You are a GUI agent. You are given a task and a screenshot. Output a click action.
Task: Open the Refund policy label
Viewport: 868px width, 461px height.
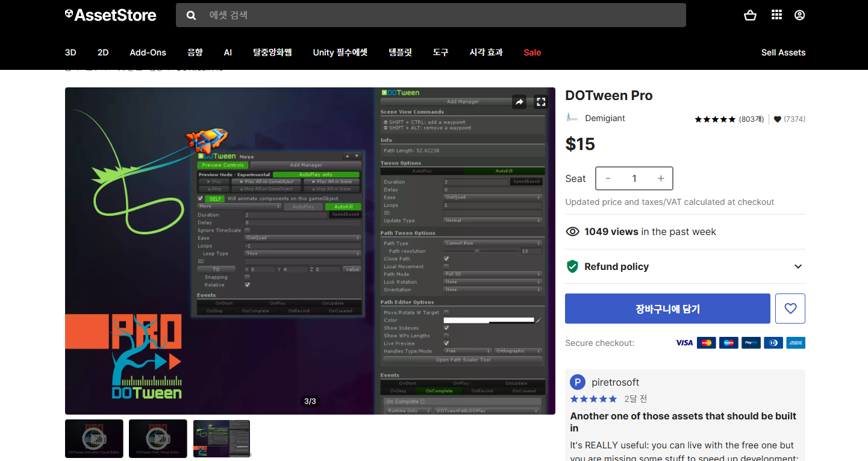(616, 266)
